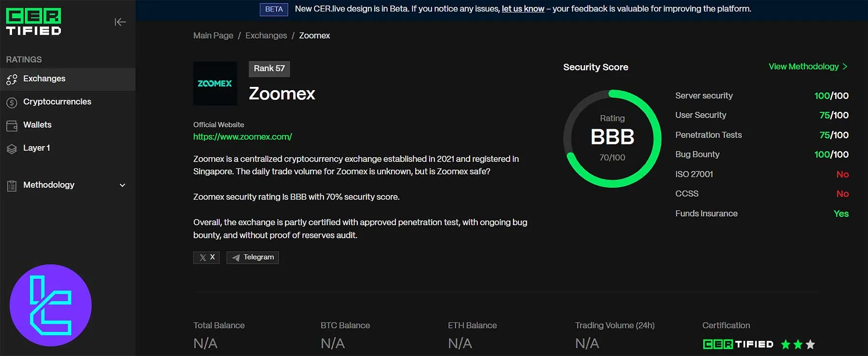Viewport: 868px width, 356px height.
Task: Collapse the sidebar with the arrow icon
Action: [120, 22]
